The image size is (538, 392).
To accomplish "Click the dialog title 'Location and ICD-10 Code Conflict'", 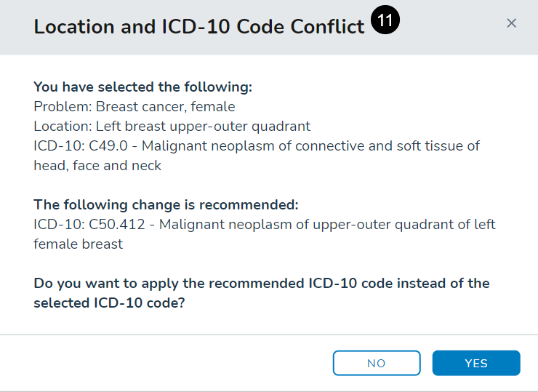I will pos(199,26).
